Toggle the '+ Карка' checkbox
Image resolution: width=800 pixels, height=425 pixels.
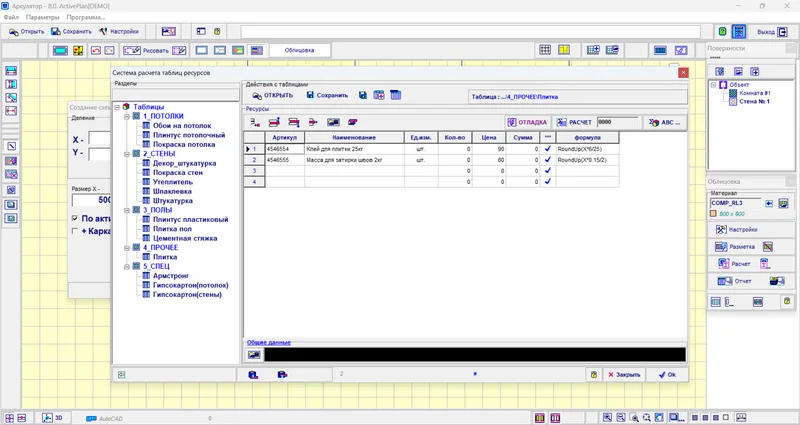tap(75, 231)
